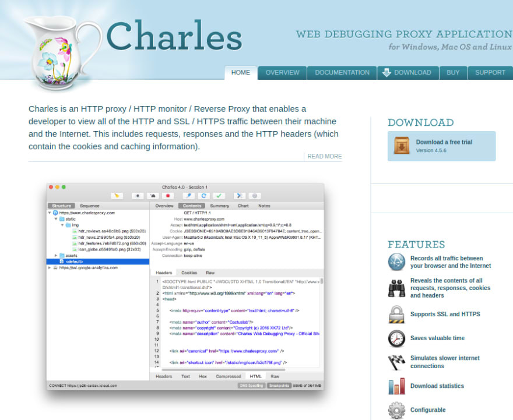Click the turtle throttling toolbar icon

tap(153, 196)
